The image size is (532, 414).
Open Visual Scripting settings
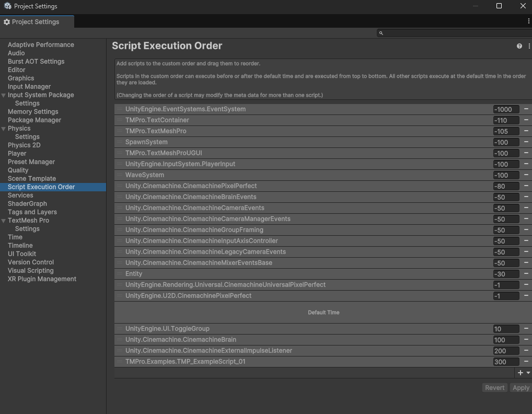pyautogui.click(x=30, y=270)
